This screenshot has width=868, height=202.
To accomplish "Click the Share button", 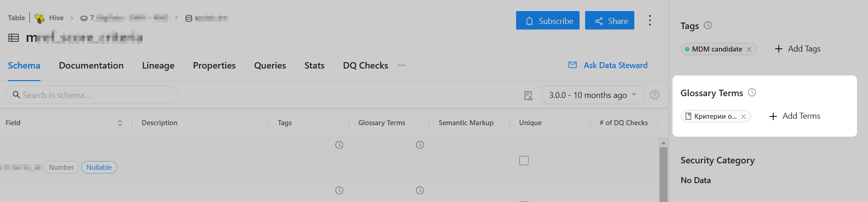I will (609, 21).
